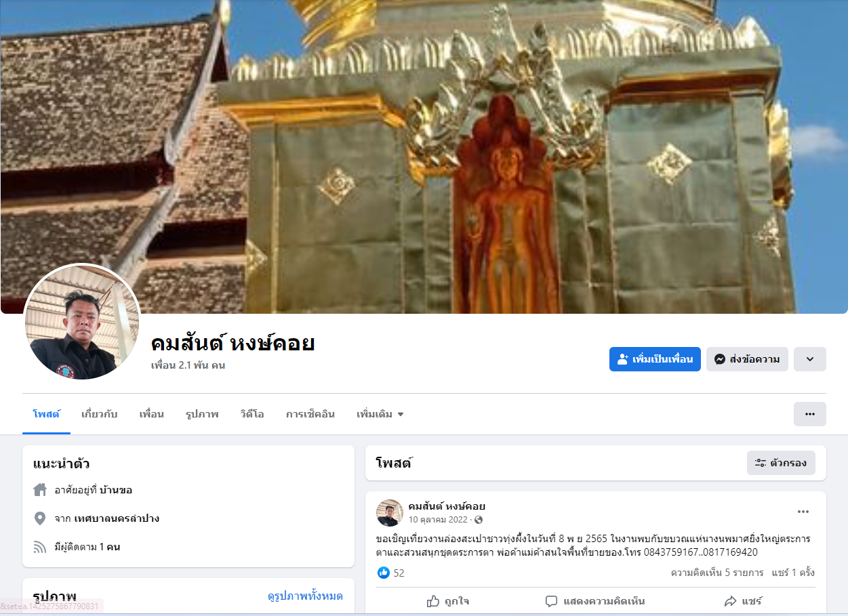Viewport: 848px width, 616px height.
Task: Expand the chevron dropdown beside ส่งข้อความ
Action: 810,359
